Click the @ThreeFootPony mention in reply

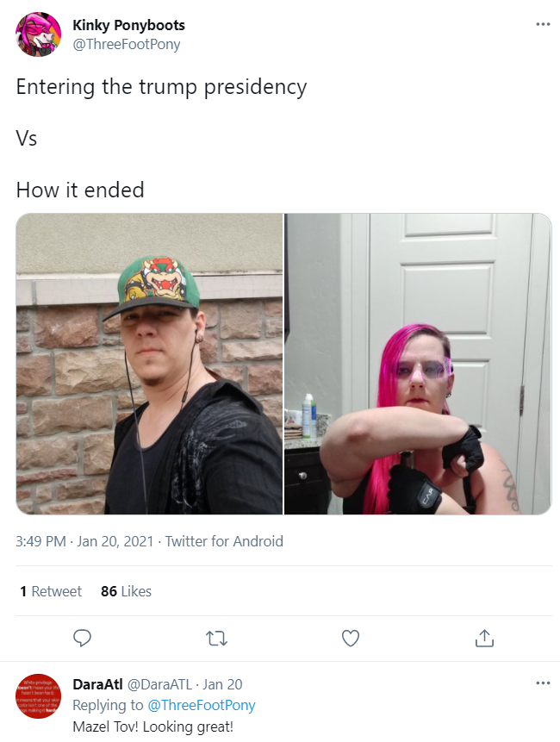click(202, 705)
